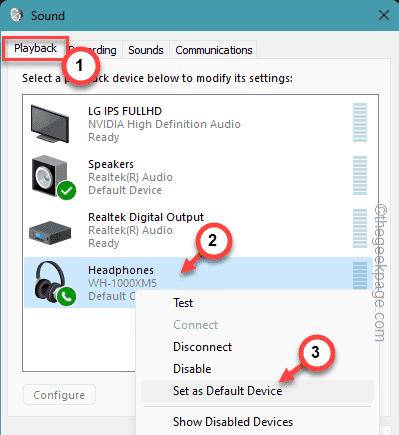
Task: Select Test from the context menu
Action: 183,303
